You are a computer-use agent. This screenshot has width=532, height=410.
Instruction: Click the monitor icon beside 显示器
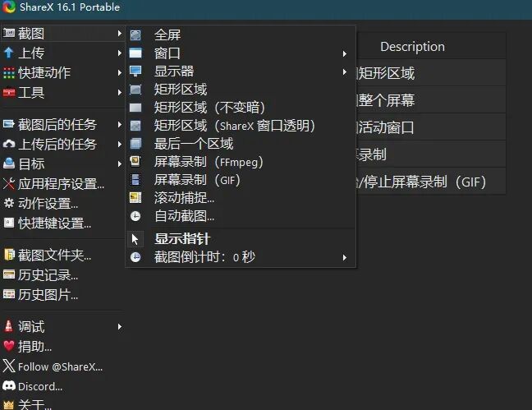coord(135,71)
